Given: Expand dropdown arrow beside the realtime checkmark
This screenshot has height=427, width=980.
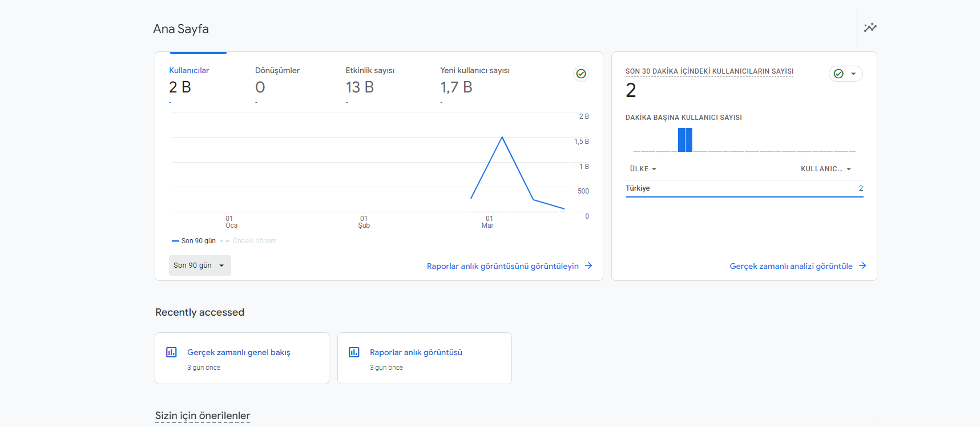Looking at the screenshot, I should point(853,74).
